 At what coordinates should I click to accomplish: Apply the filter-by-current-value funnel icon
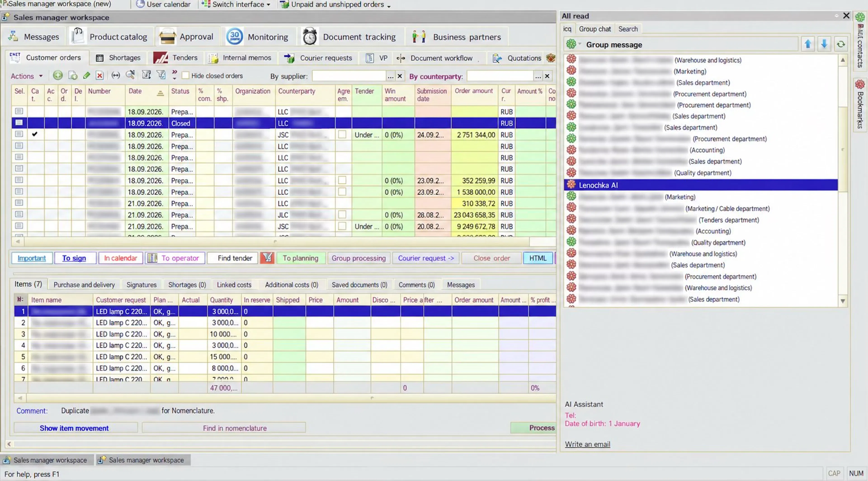(146, 75)
